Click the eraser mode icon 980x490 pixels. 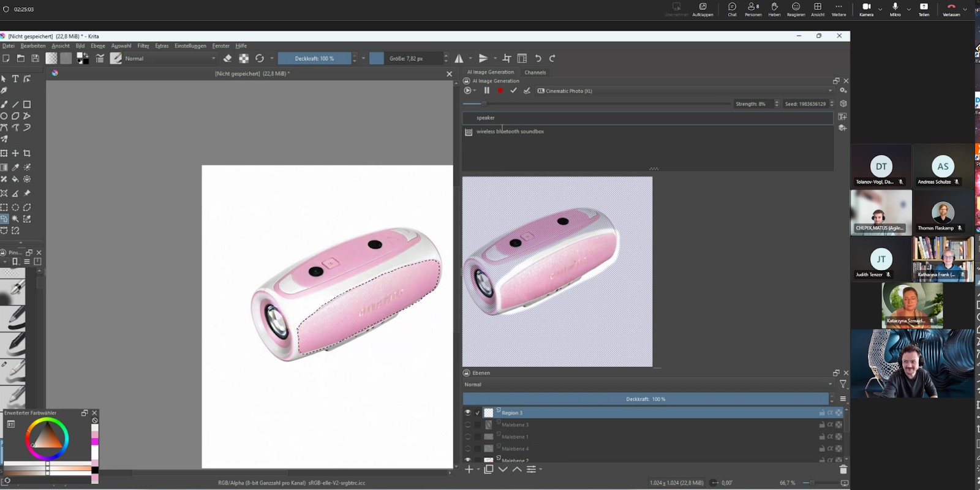point(227,58)
